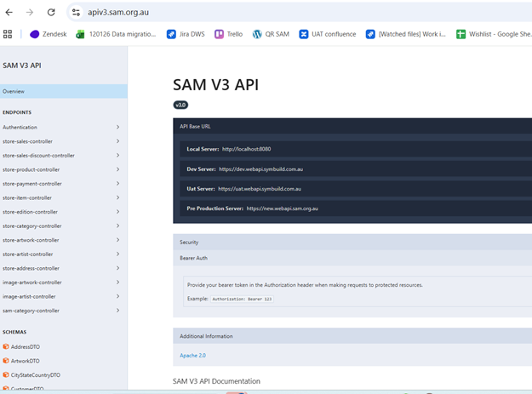Select CityStateCountryDTO schema
Screen dimensions: 532x394
coord(36,374)
